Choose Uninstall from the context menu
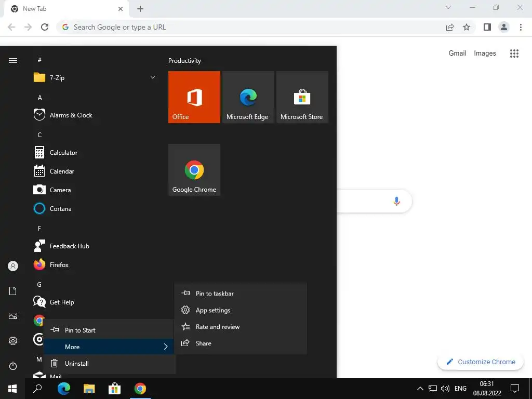This screenshot has width=532, height=399. click(110, 363)
